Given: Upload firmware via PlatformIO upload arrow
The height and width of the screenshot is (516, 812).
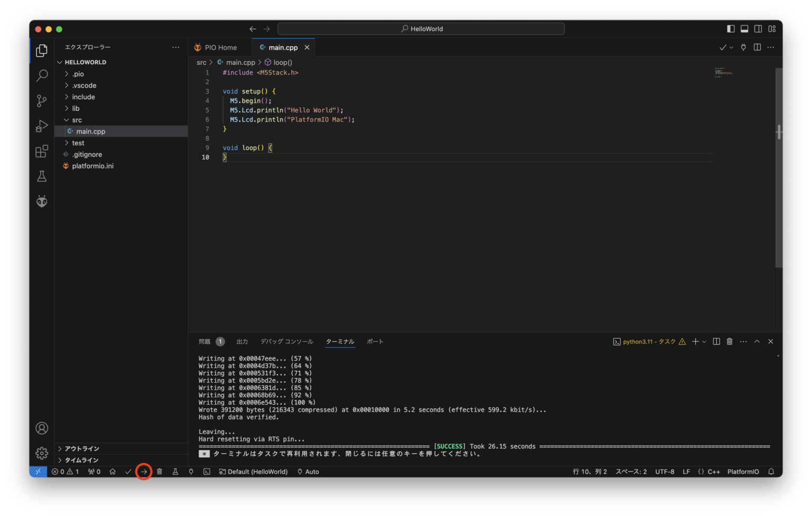Looking at the screenshot, I should [143, 472].
